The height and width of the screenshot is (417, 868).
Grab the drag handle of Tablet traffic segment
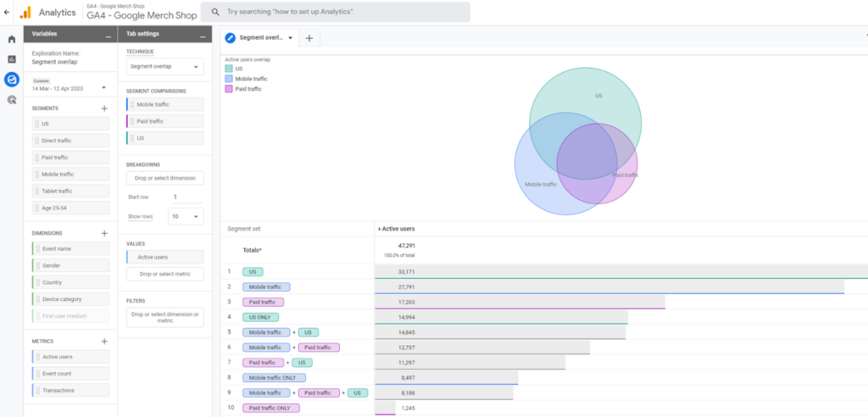(x=37, y=191)
